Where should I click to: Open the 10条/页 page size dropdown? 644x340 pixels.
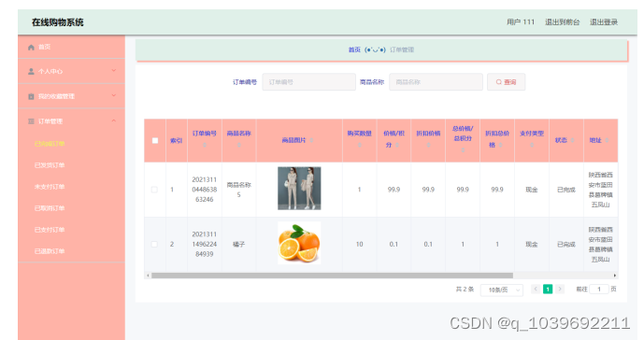coord(502,290)
